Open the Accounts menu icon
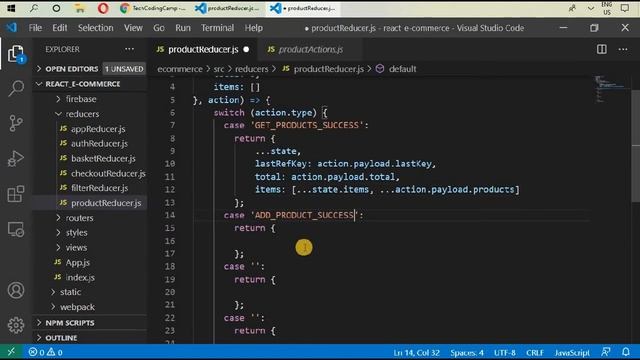The width and height of the screenshot is (640, 360). click(x=16, y=290)
